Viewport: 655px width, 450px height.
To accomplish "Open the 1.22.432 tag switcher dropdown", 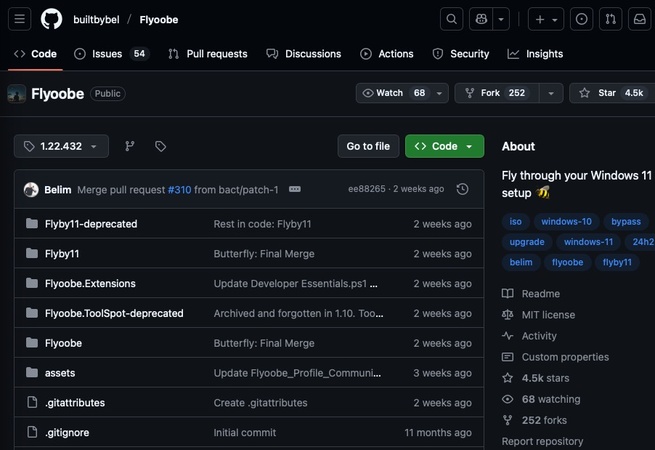I will coord(61,146).
